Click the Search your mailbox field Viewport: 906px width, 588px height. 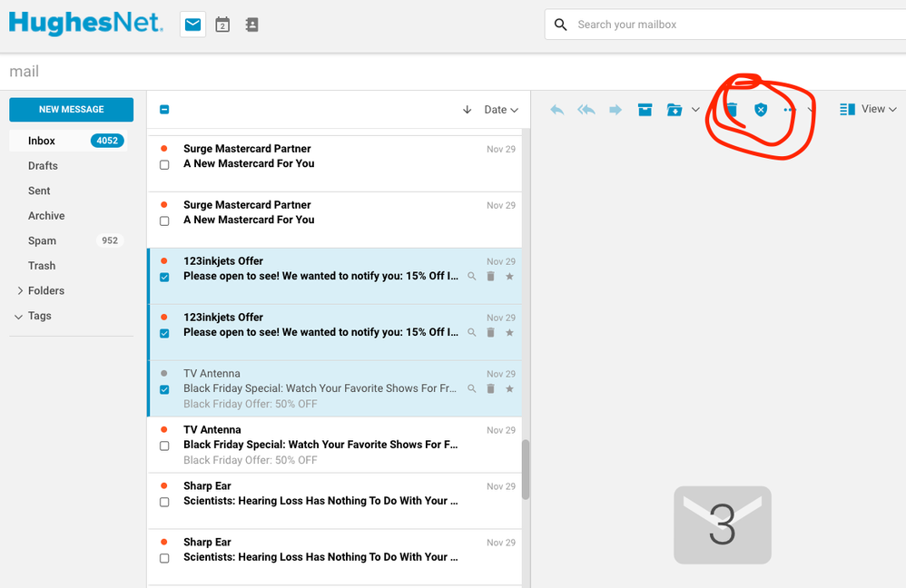pyautogui.click(x=726, y=24)
